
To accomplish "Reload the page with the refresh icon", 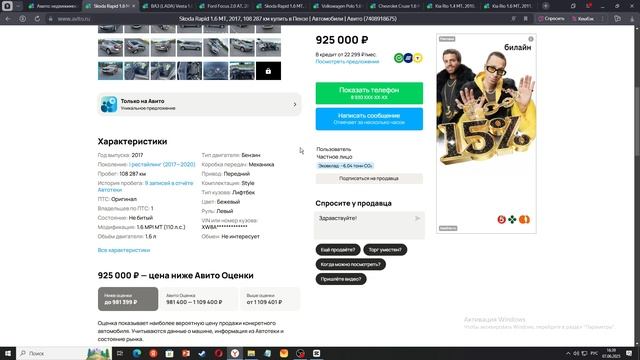I will coord(37,19).
